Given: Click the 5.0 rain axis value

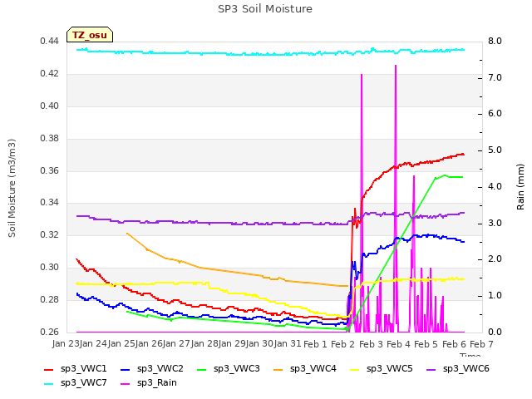Looking at the screenshot, I should point(495,150).
